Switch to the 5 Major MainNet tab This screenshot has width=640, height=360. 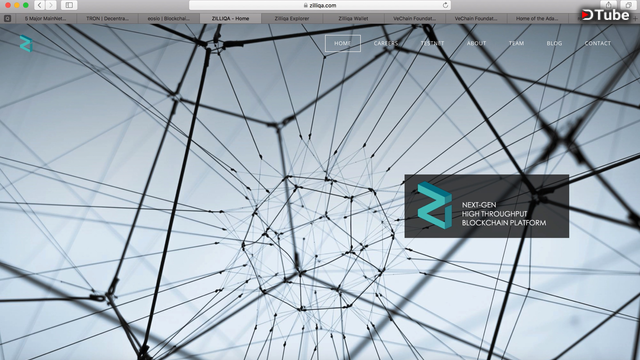click(45, 18)
